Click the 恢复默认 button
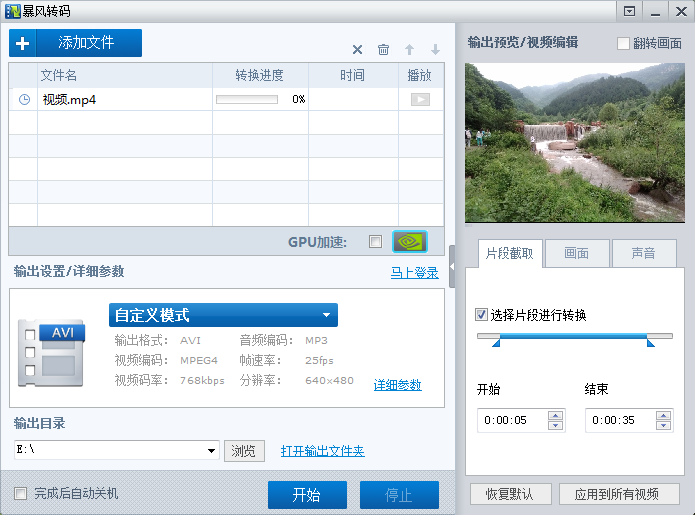Viewport: 695px width, 515px height. tap(511, 494)
